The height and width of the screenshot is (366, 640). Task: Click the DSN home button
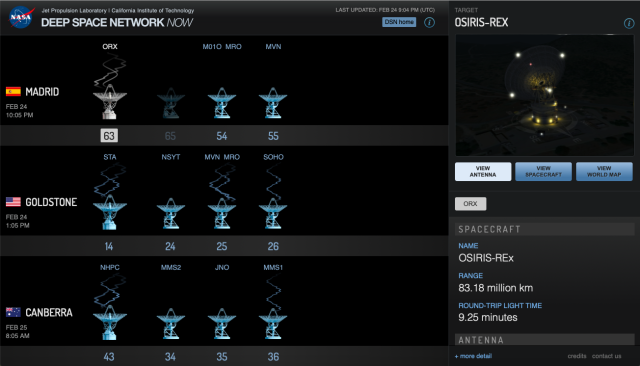pos(399,22)
